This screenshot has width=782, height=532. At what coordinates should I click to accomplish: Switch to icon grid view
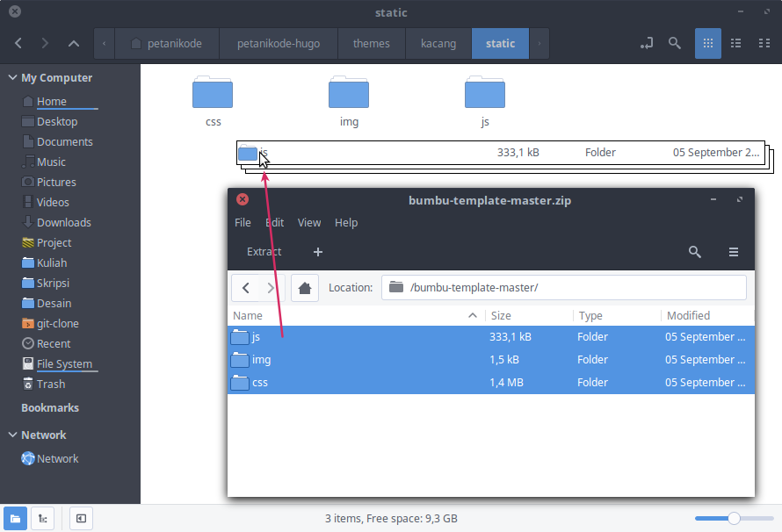point(707,43)
